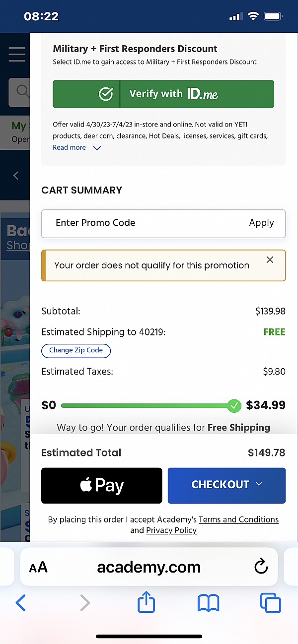Dismiss the promotion not qualified message

coord(270,259)
